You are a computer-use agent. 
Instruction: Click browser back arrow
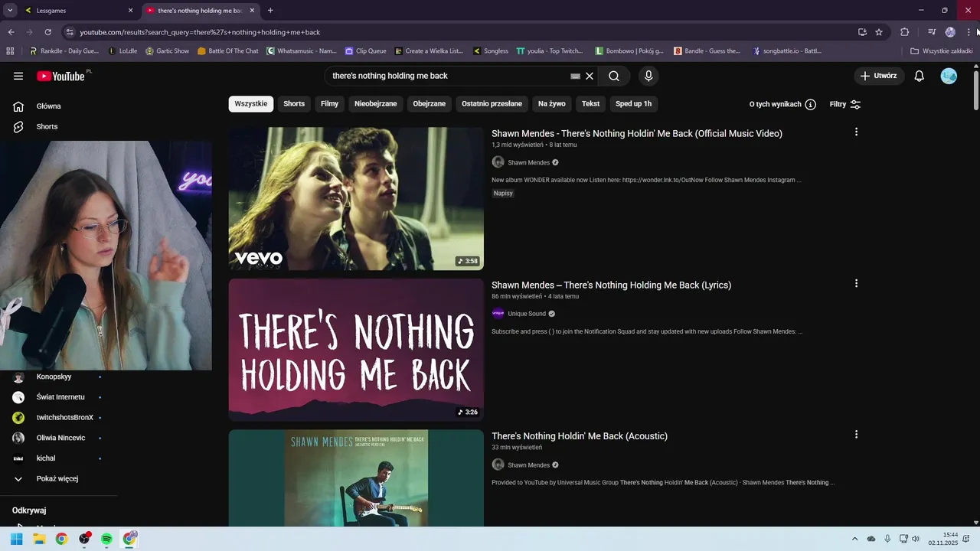point(11,32)
